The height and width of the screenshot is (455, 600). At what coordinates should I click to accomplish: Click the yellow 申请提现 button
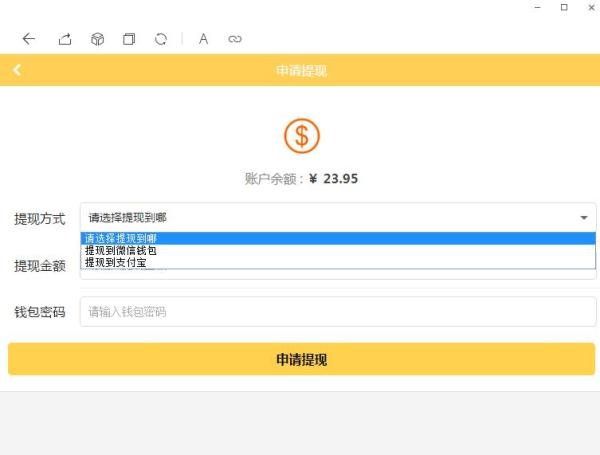[x=302, y=359]
